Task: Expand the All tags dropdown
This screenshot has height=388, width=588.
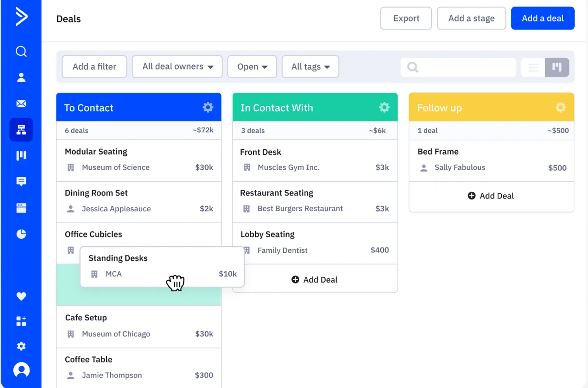Action: pos(310,66)
